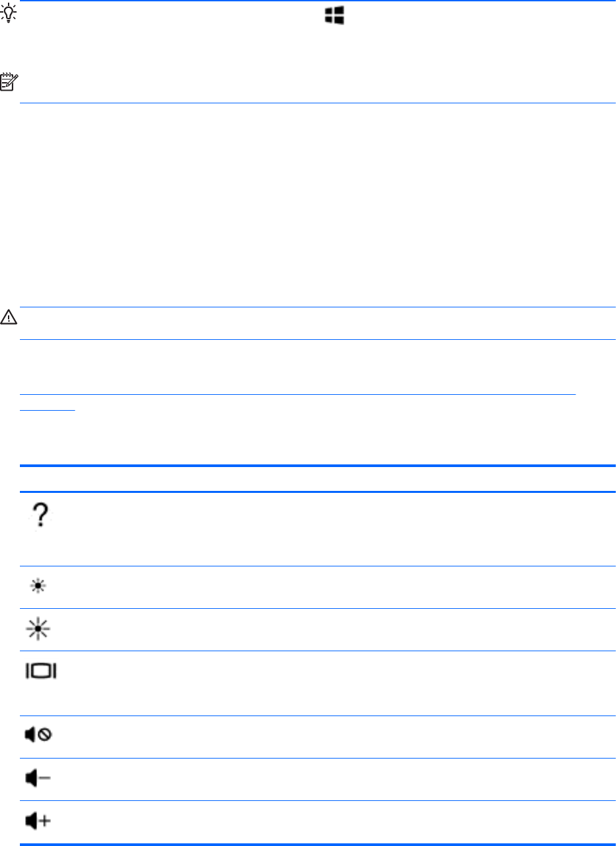616x846 pixels.
Task: Click the notepad note icon
Action: [x=10, y=82]
